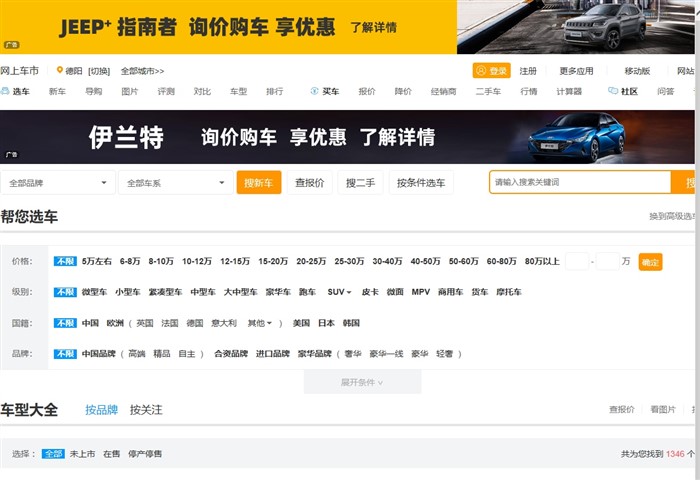Select the 80万以上 price range
This screenshot has width=700, height=480.
tap(542, 261)
